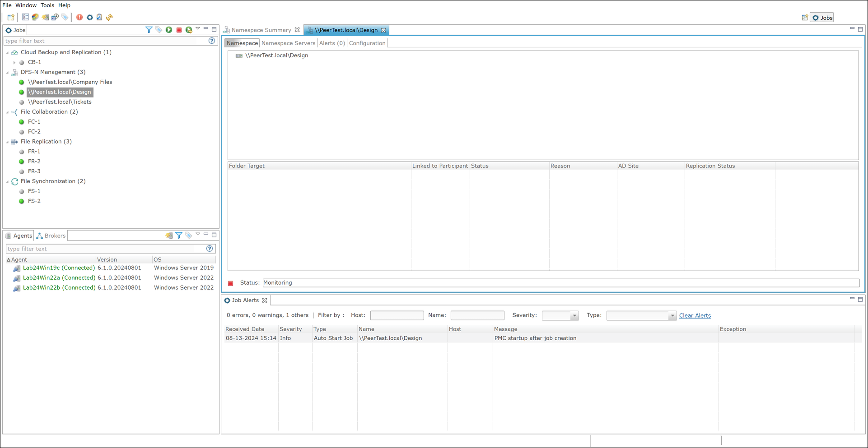Close the Job Alerts tab
Screen dimensions: 868x448
pos(265,300)
